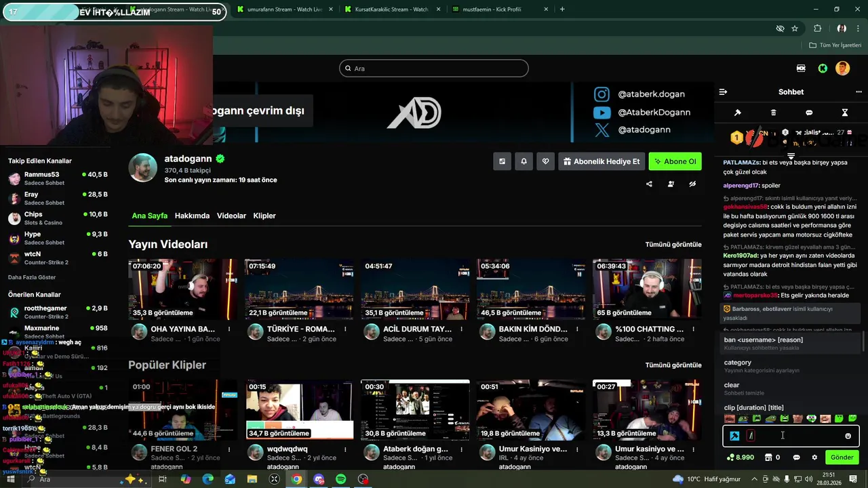
Task: Click the blue hammer badge in chat input
Action: coord(734,436)
